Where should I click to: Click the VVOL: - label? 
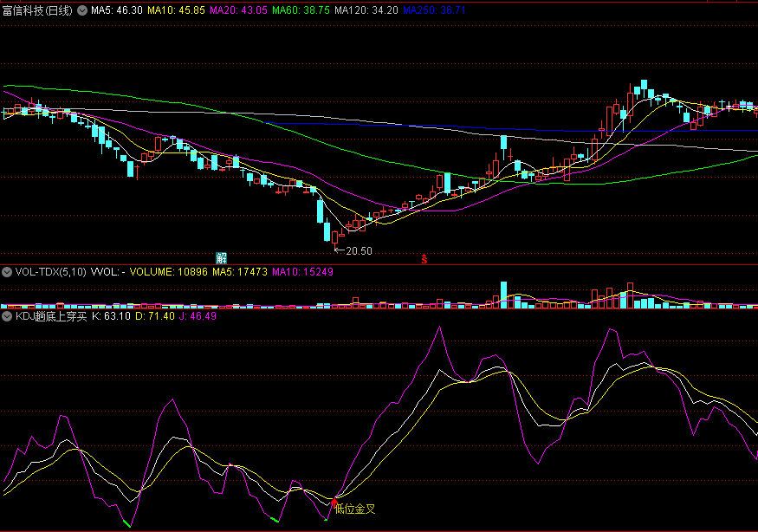107,272
